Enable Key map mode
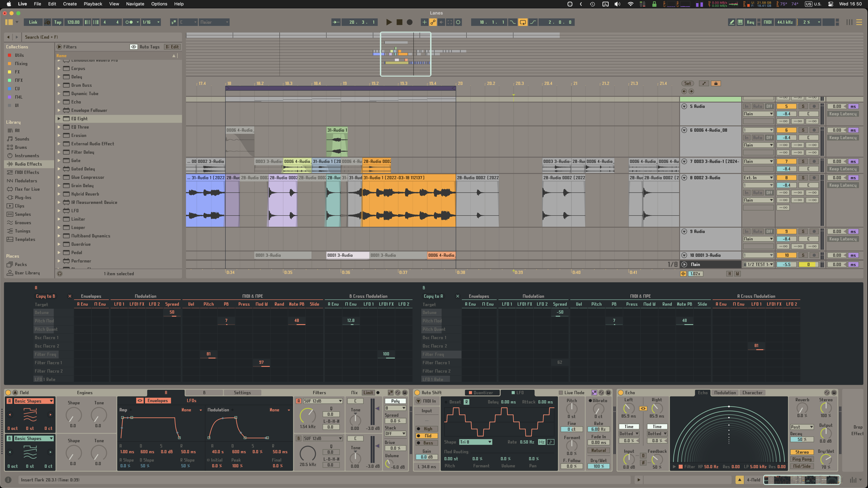Viewport: 868px width, 488px height. coord(750,22)
